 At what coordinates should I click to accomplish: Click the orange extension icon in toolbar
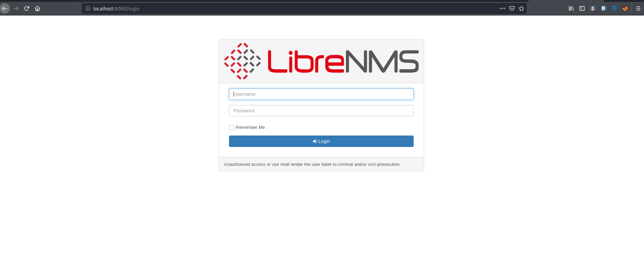click(625, 8)
